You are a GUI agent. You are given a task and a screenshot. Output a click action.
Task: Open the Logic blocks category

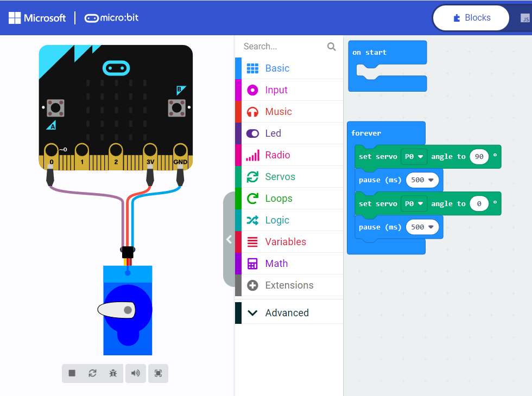pyautogui.click(x=289, y=220)
